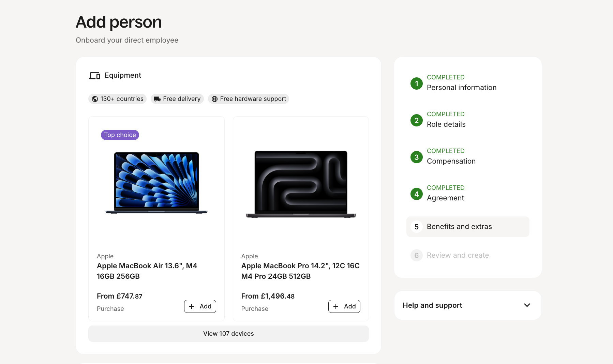Click the Free hardware support globe icon
613x364 pixels.
point(214,99)
